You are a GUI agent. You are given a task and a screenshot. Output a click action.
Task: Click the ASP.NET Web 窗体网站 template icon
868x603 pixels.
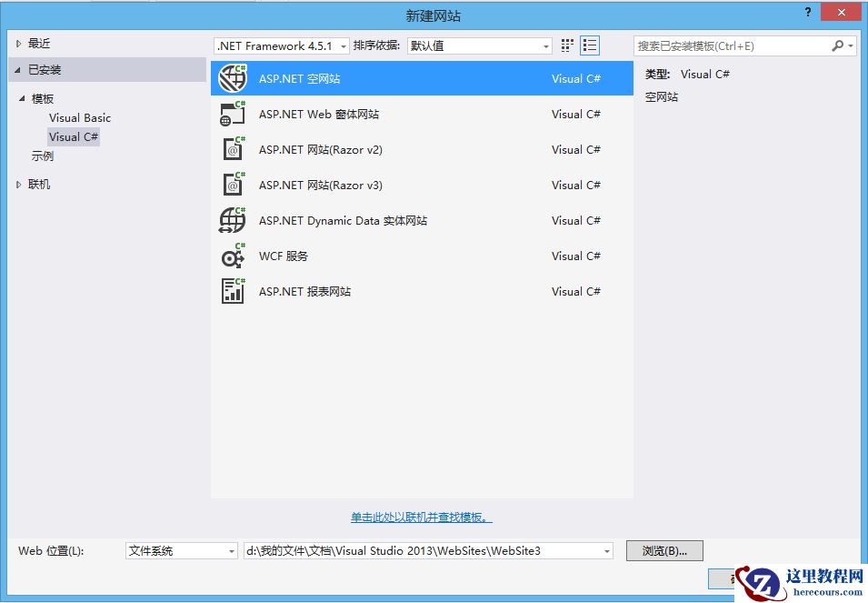233,114
